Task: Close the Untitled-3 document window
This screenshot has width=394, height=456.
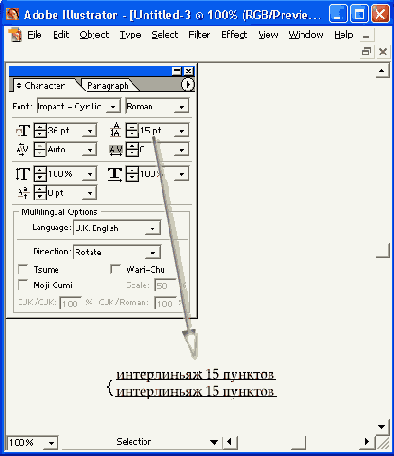Action: point(383,51)
